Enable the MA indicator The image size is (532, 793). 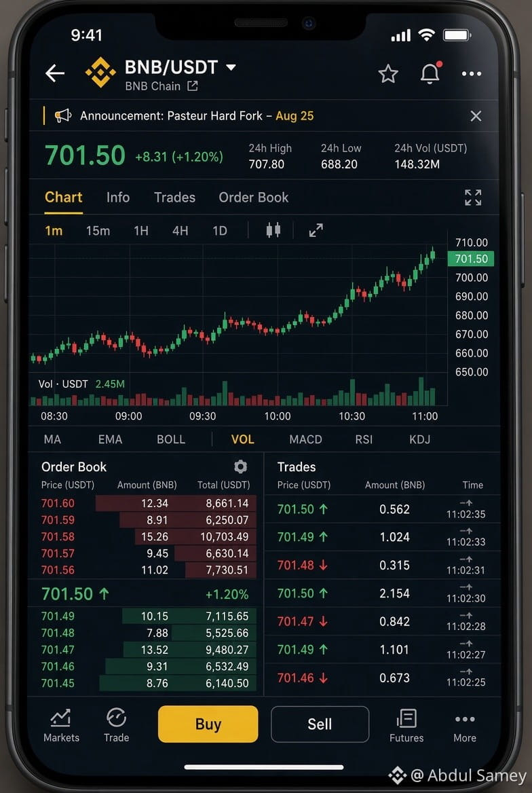(52, 439)
